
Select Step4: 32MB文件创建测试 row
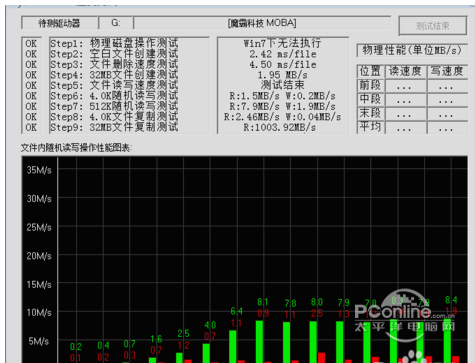(x=114, y=75)
